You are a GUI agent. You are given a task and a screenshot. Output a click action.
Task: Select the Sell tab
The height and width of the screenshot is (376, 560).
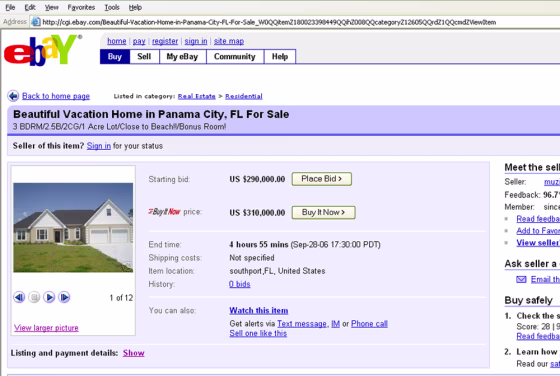tap(144, 56)
